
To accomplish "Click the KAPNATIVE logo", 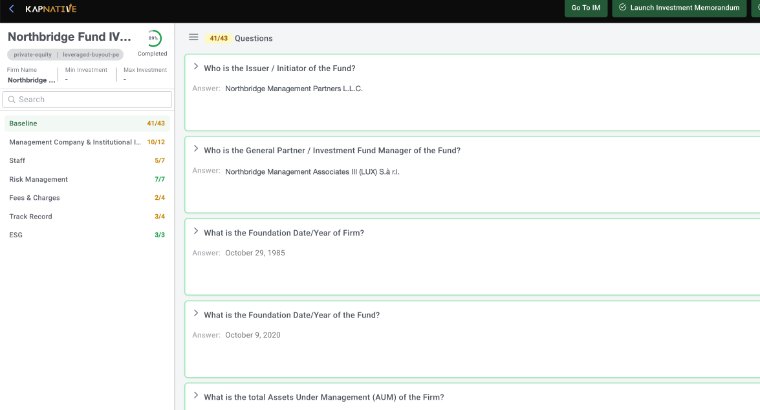I will click(51, 8).
